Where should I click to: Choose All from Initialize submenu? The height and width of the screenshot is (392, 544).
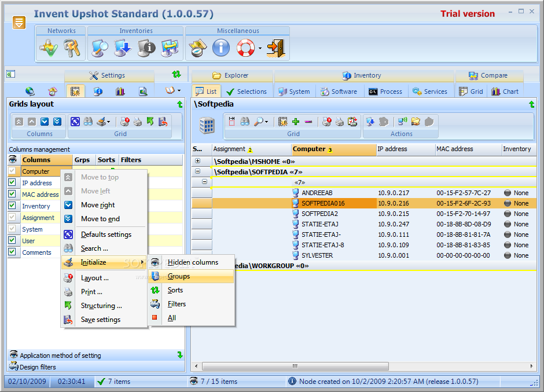191,318
